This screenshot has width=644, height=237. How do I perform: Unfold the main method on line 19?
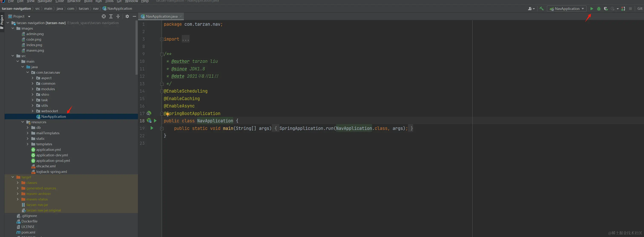point(162,128)
